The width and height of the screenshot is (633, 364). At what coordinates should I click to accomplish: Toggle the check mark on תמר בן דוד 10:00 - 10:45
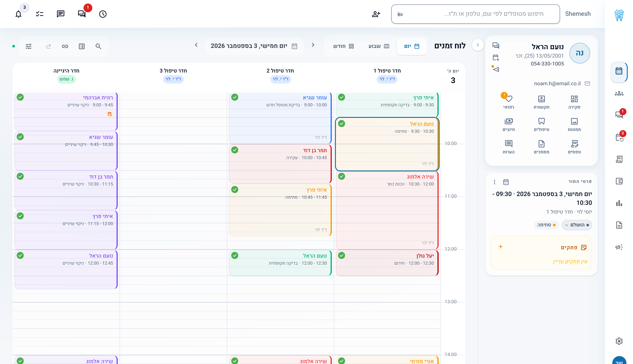(x=234, y=150)
